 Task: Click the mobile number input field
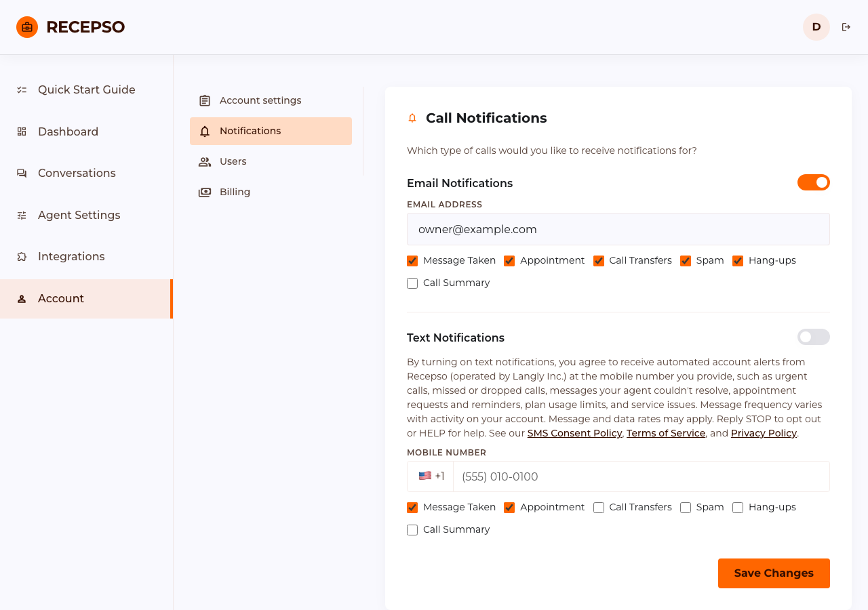[x=642, y=476]
